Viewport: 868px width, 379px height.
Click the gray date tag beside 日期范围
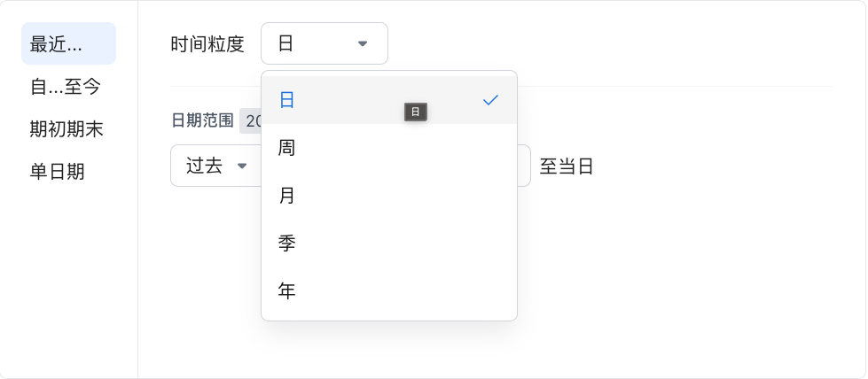250,120
